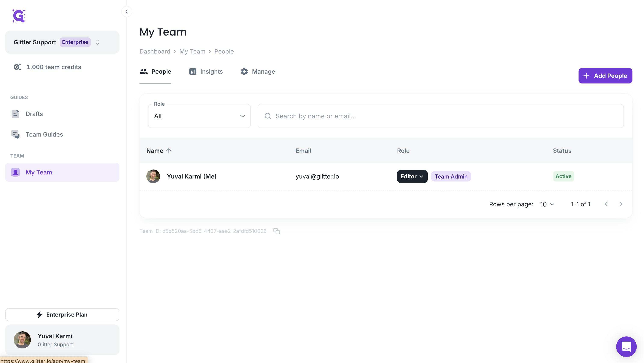The height and width of the screenshot is (363, 644).
Task: Click the team credits coin icon
Action: click(17, 67)
